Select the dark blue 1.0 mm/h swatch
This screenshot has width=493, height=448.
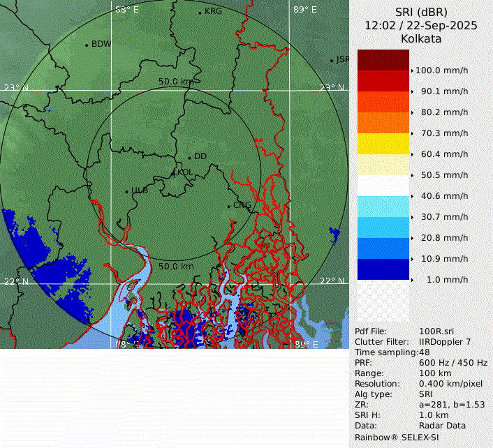coord(383,269)
